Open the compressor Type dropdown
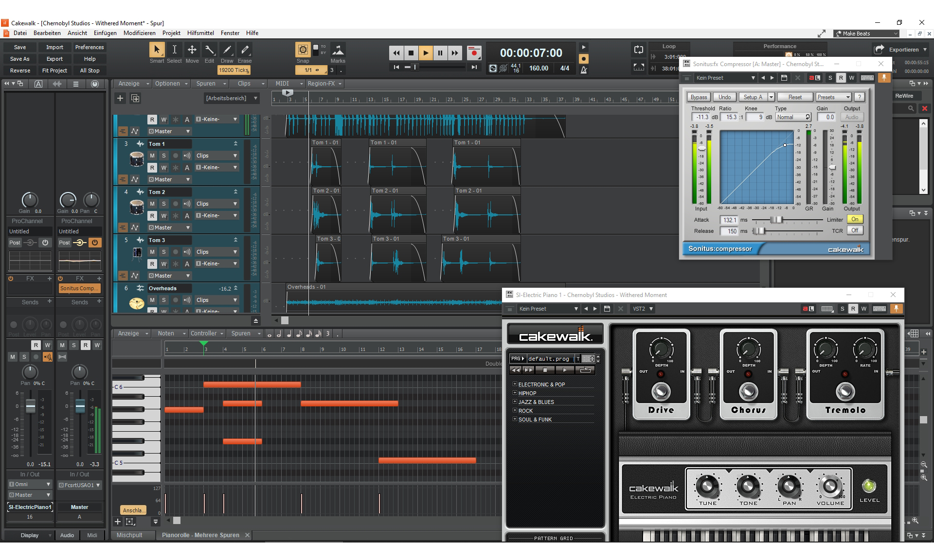Viewport: 934px width, 560px height. [x=793, y=117]
